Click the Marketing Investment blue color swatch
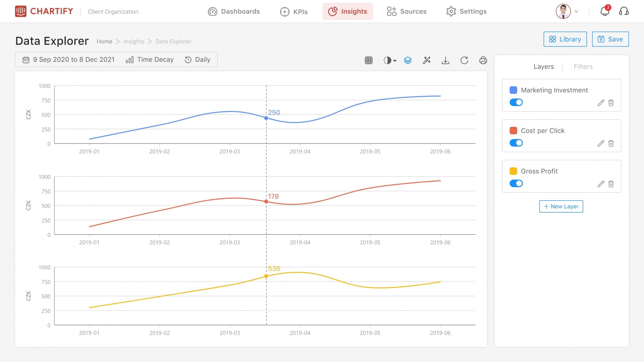This screenshot has width=644, height=362. (x=513, y=90)
